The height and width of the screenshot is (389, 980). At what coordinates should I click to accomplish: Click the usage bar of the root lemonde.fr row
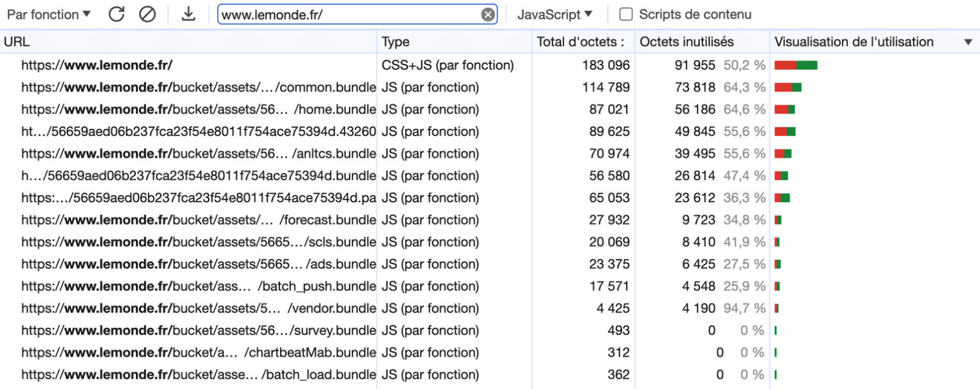pyautogui.click(x=796, y=65)
